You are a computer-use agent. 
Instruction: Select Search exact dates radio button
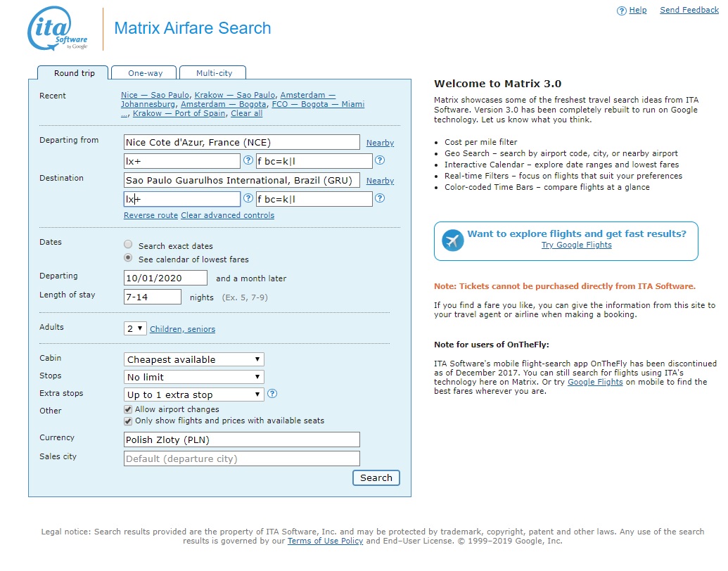[128, 244]
